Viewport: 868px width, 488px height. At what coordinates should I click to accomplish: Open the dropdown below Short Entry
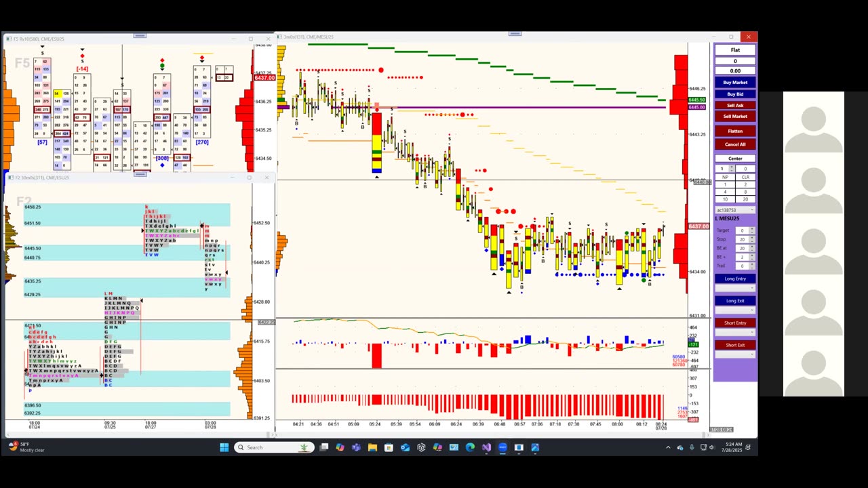[x=735, y=332]
